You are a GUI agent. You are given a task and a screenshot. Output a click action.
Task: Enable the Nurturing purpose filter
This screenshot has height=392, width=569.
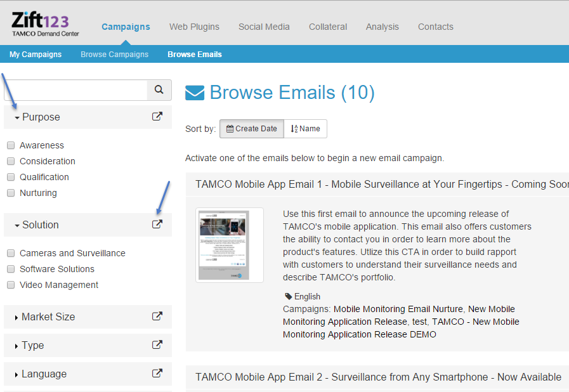pyautogui.click(x=11, y=193)
